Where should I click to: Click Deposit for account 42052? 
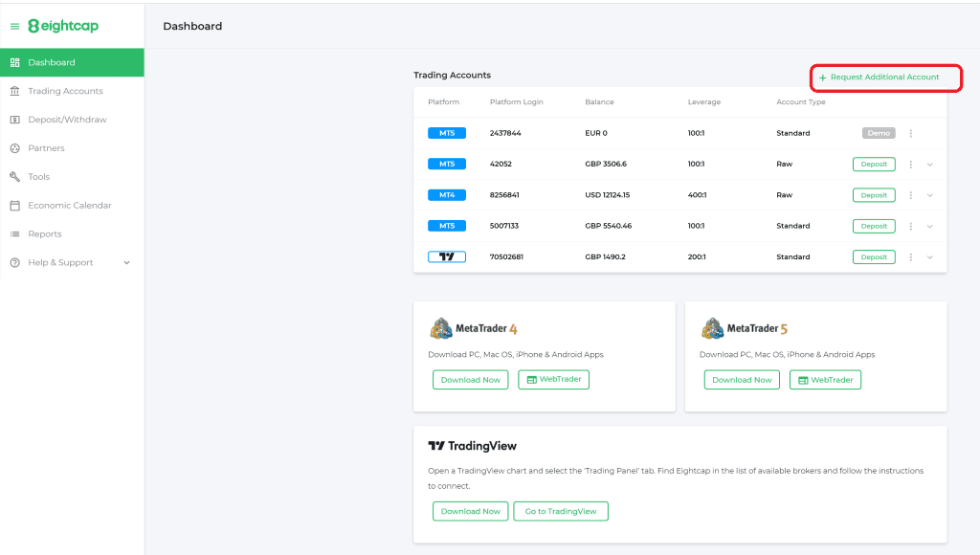[x=874, y=165]
